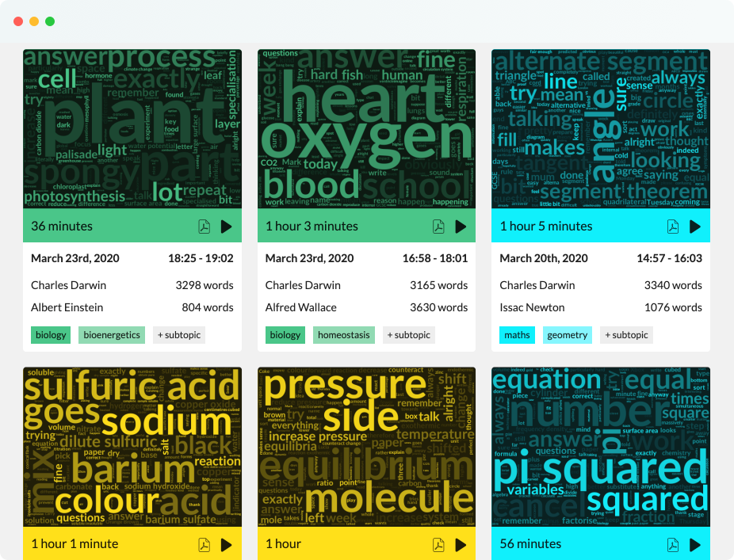Click biology tag on the bioenergetics card
This screenshot has width=734, height=560.
(x=51, y=335)
